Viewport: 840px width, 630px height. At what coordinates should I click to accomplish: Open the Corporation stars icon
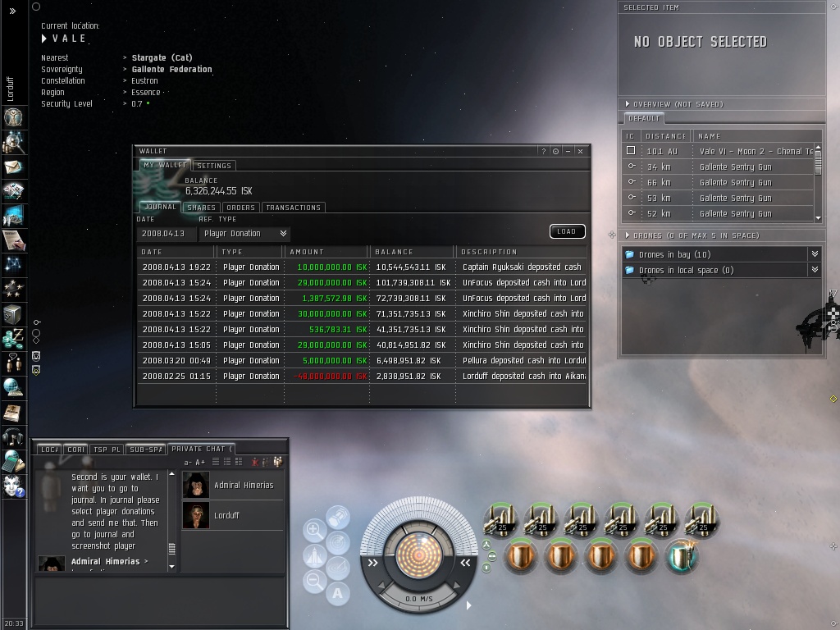point(13,289)
